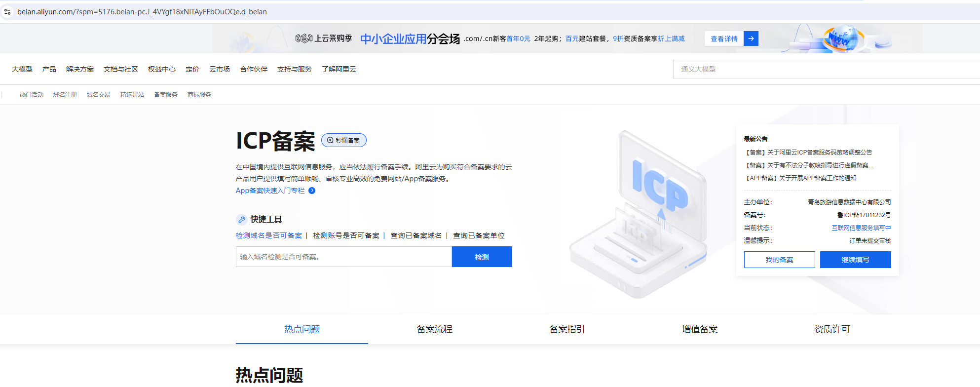Open the 文档与社区 menu

coord(121,69)
